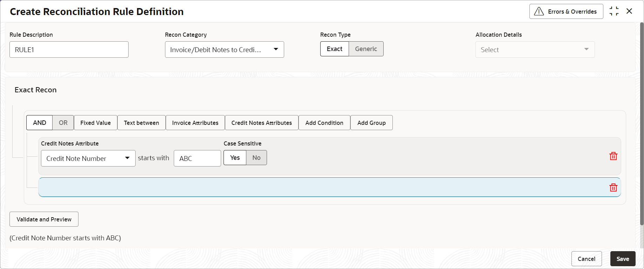Click the Fixed Value option

click(x=96, y=123)
